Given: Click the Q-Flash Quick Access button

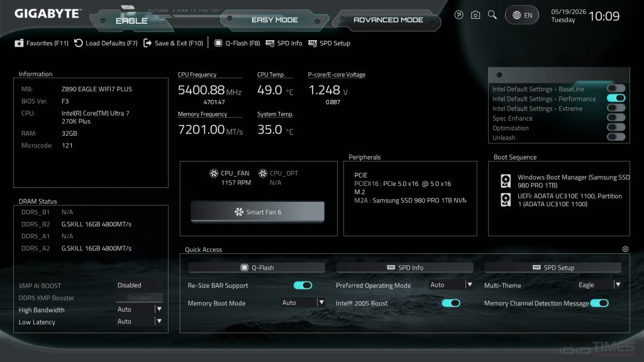Looking at the screenshot, I should click(257, 268).
